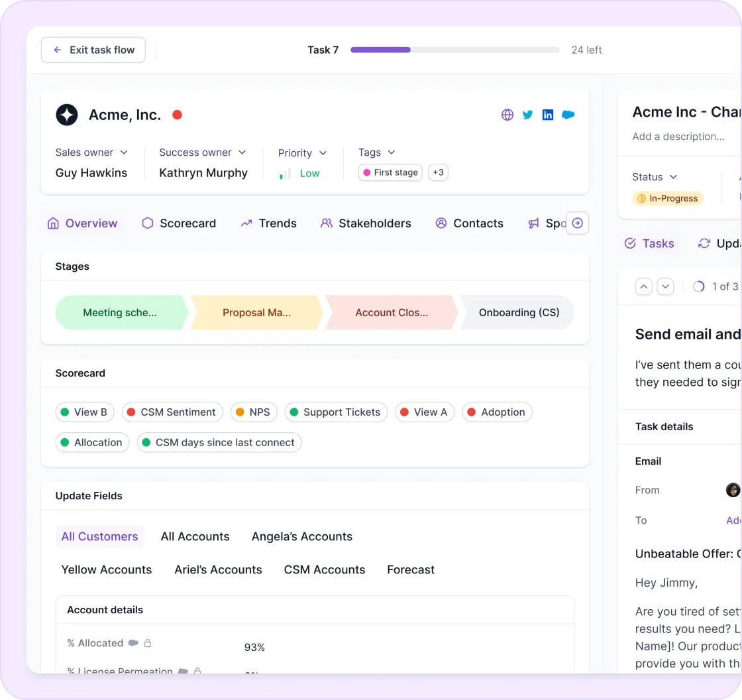
Task: Click the Tasks checkmark icon
Action: (x=630, y=243)
